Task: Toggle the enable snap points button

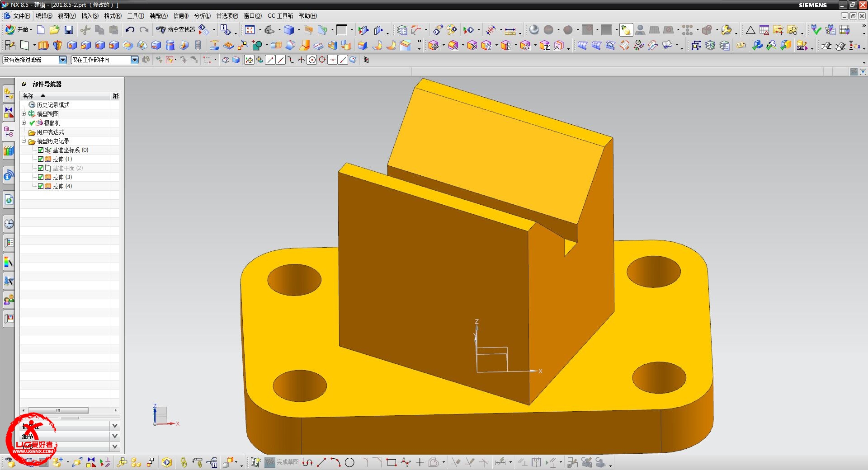Action: [x=249, y=60]
